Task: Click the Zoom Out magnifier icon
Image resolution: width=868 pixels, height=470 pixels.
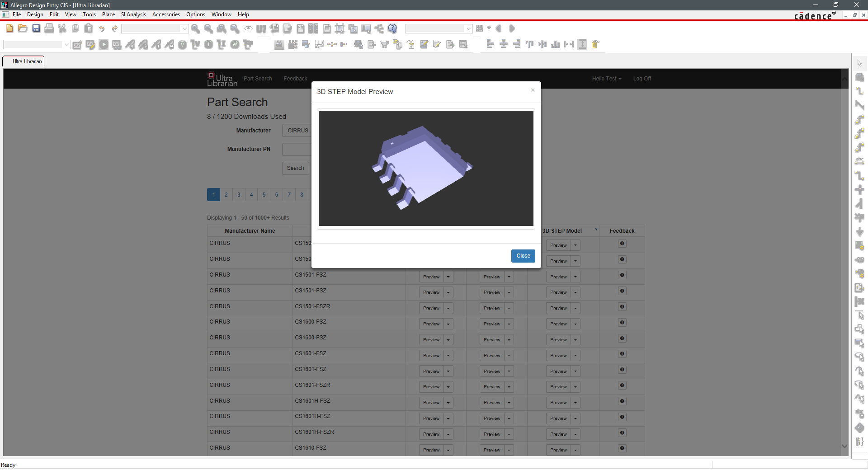Action: click(x=208, y=28)
